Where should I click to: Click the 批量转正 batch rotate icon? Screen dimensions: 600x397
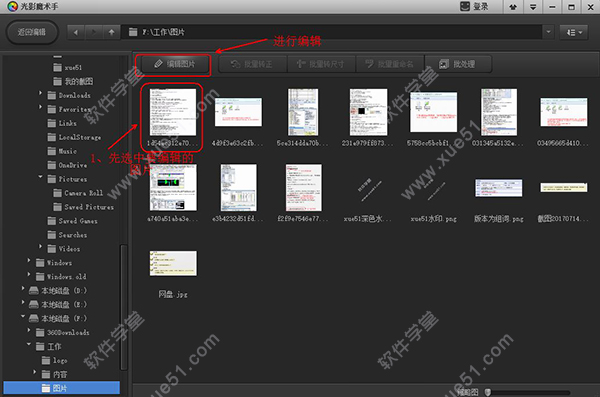click(x=235, y=64)
